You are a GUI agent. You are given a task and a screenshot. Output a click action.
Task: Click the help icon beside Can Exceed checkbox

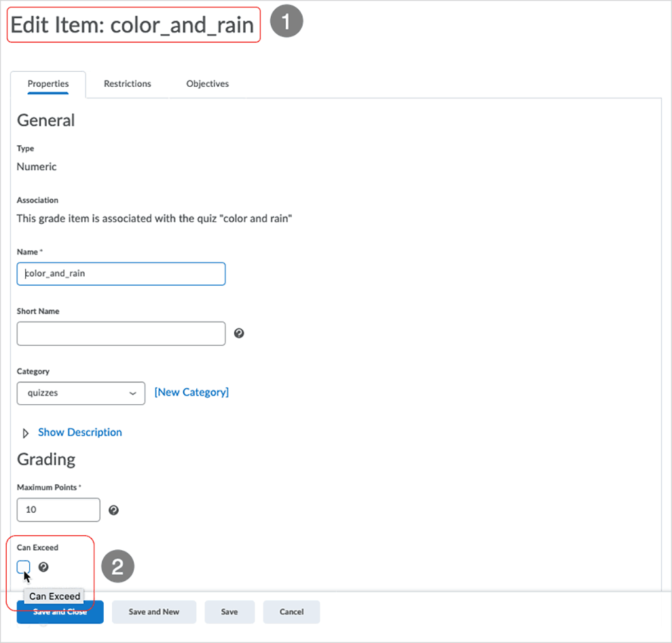[43, 567]
